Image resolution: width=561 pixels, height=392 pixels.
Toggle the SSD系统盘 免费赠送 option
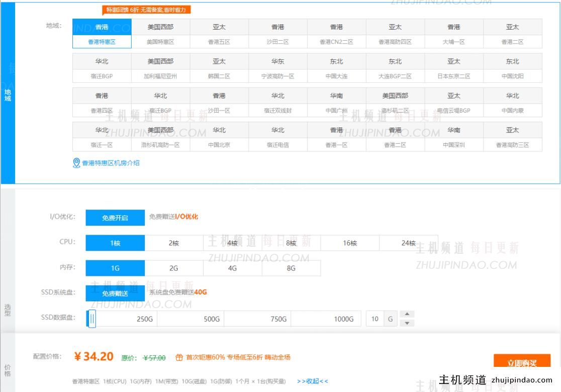coord(115,293)
